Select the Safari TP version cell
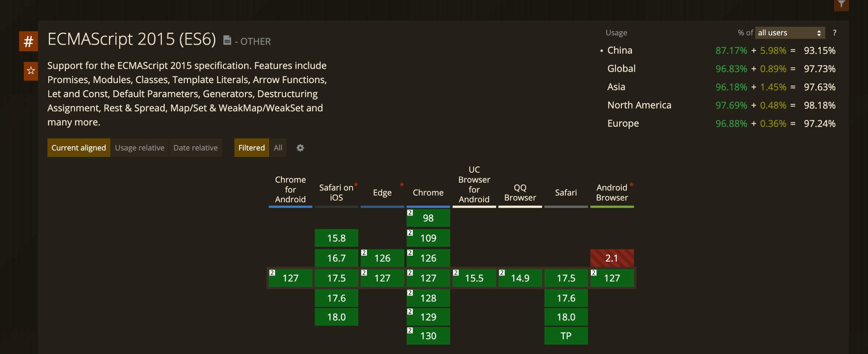 [x=566, y=336]
